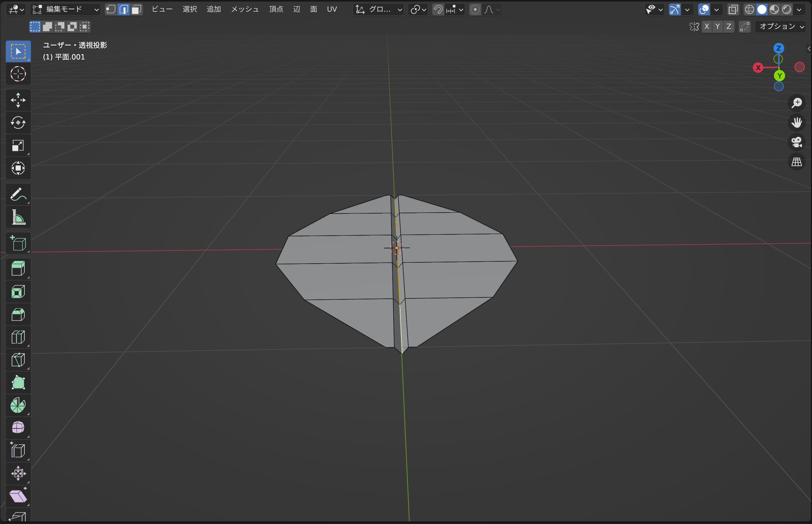Image resolution: width=812 pixels, height=524 pixels.
Task: Toggle the camera view icon
Action: point(796,142)
